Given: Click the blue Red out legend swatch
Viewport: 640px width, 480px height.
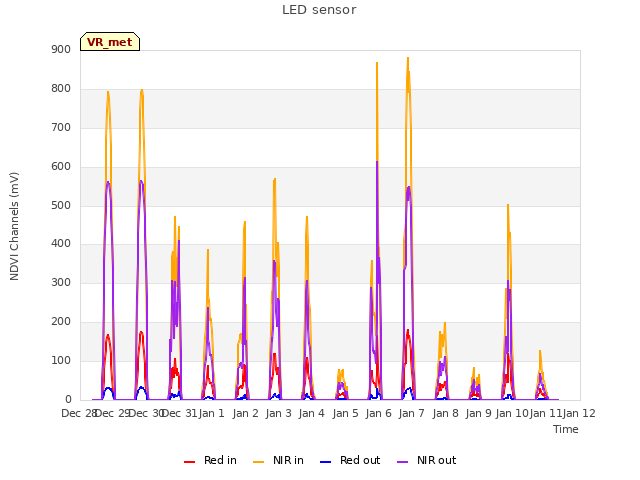Looking at the screenshot, I should pos(325,462).
